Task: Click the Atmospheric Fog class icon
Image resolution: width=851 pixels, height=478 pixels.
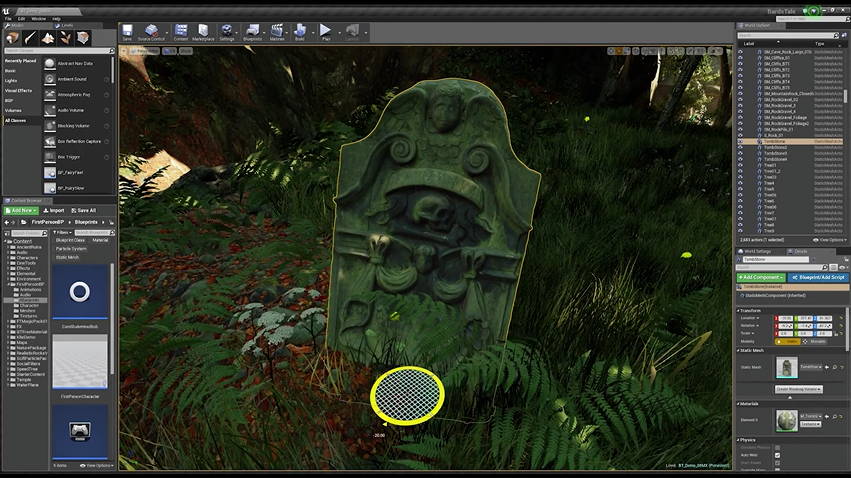Action: pos(49,95)
